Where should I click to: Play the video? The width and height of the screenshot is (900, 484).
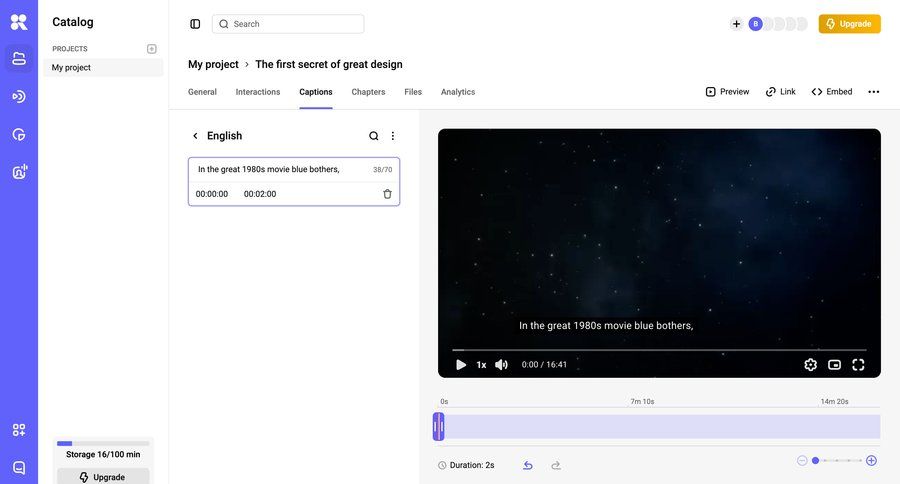click(460, 365)
